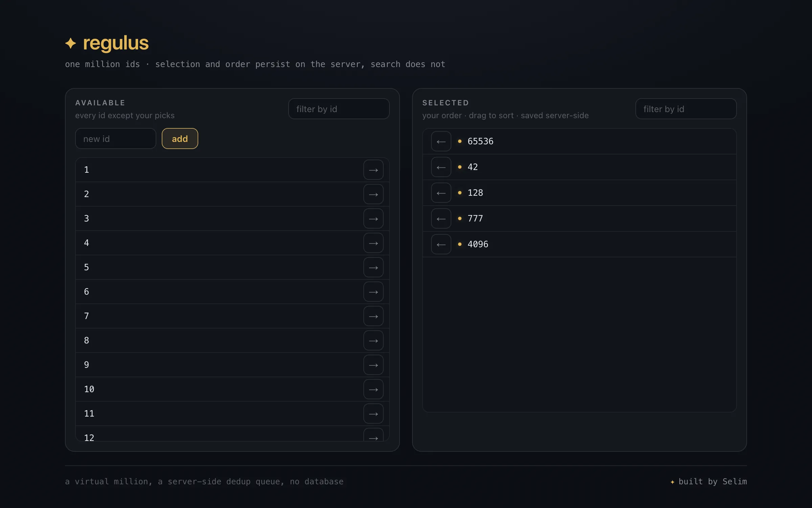The height and width of the screenshot is (508, 812).
Task: Click the right arrow on row 2
Action: (373, 194)
